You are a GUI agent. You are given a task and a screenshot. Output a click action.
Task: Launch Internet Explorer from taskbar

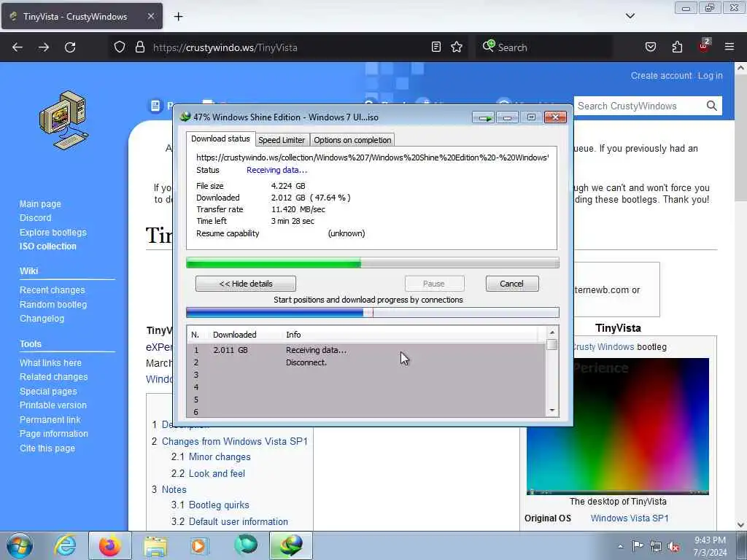pyautogui.click(x=65, y=545)
